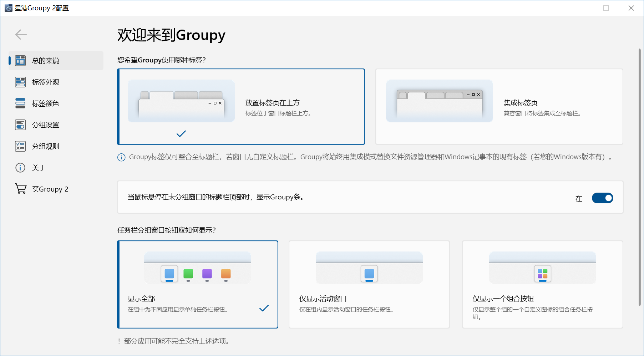Click the 标签外观 sidebar icon

[20, 82]
